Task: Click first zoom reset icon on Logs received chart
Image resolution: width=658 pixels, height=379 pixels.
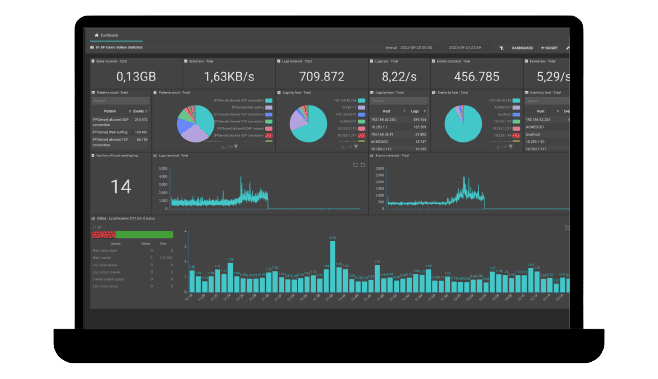Action: click(x=355, y=165)
